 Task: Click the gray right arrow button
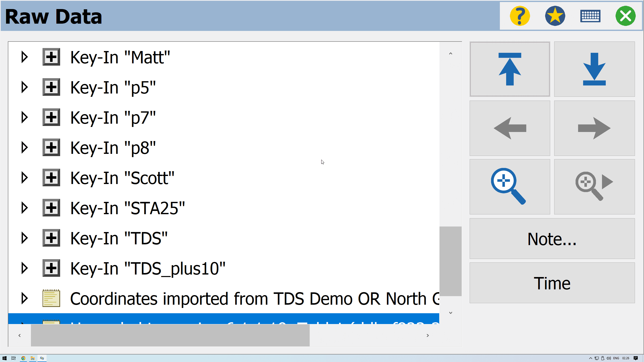pyautogui.click(x=594, y=128)
